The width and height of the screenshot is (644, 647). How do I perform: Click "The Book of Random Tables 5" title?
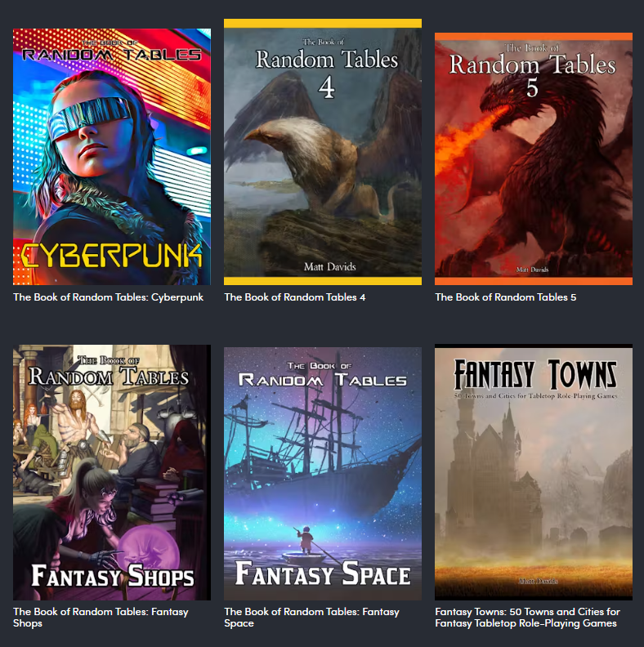pos(506,297)
